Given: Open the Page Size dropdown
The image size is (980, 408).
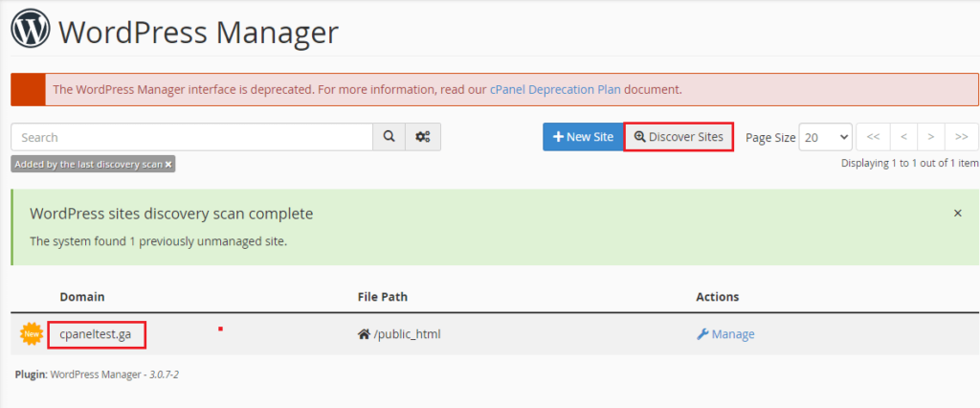Looking at the screenshot, I should tap(826, 137).
